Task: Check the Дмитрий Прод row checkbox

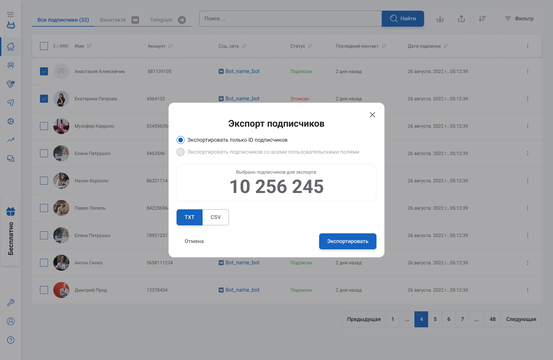Action: 44,290
